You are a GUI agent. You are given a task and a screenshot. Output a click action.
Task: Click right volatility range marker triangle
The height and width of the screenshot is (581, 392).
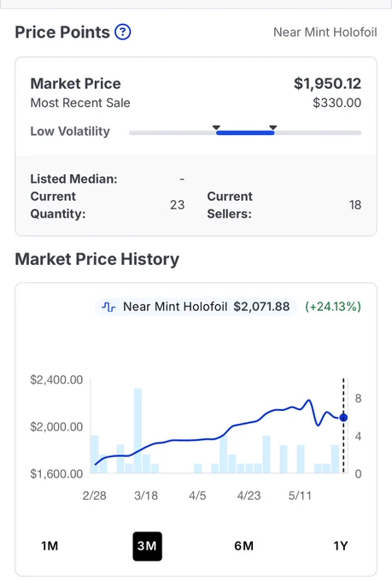tap(273, 127)
